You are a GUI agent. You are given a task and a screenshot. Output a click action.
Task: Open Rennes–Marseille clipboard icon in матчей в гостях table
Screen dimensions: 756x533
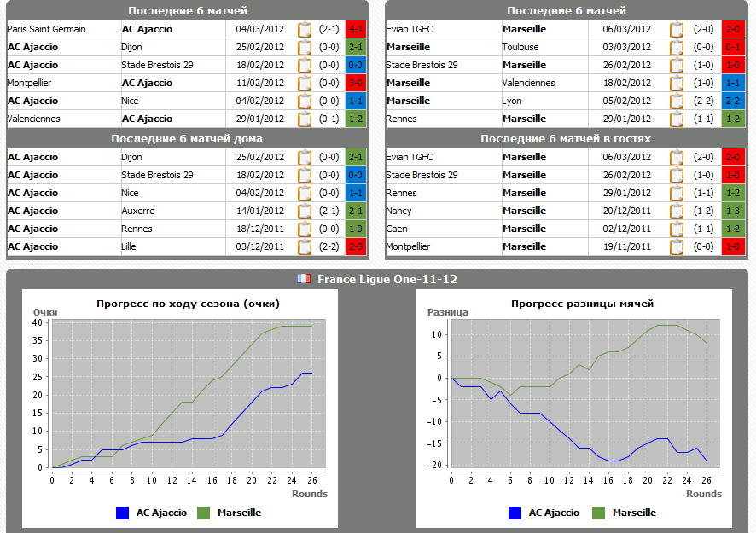[677, 194]
